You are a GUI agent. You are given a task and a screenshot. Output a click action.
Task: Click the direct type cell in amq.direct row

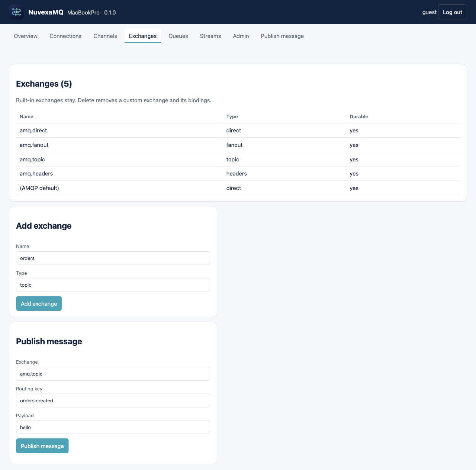tap(234, 131)
